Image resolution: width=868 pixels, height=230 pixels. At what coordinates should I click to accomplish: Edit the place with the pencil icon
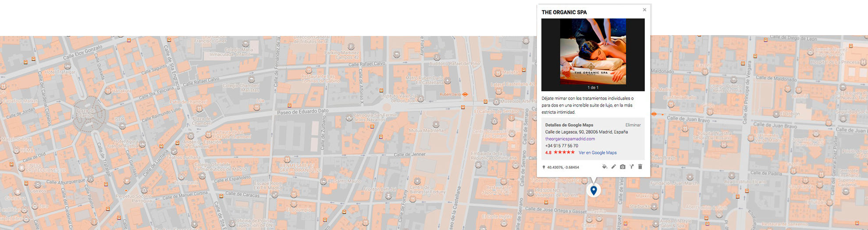614,167
